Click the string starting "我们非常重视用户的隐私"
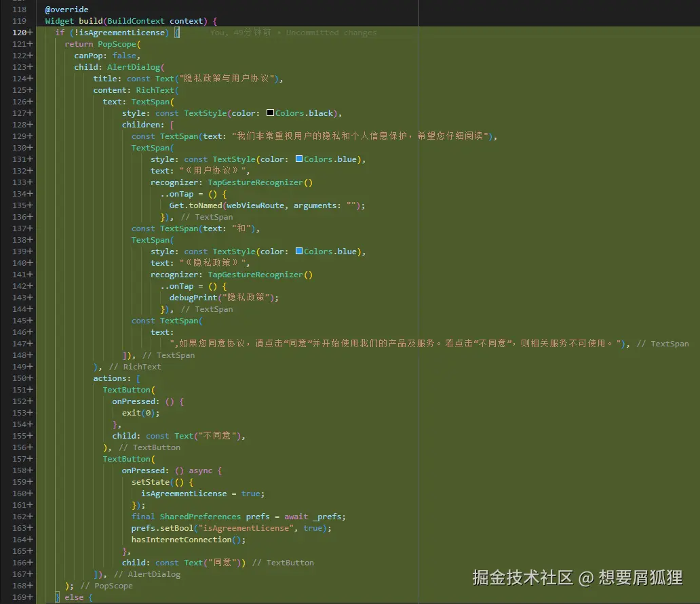 (359, 136)
